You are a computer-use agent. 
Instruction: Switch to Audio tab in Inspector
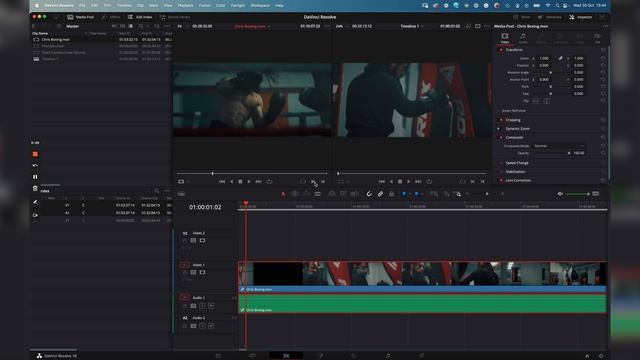(x=523, y=38)
